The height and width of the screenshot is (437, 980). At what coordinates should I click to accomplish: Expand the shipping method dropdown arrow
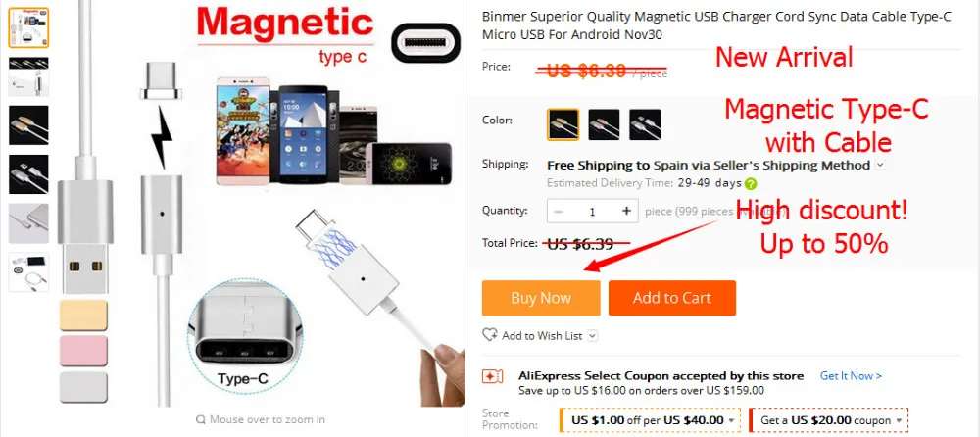(x=880, y=166)
